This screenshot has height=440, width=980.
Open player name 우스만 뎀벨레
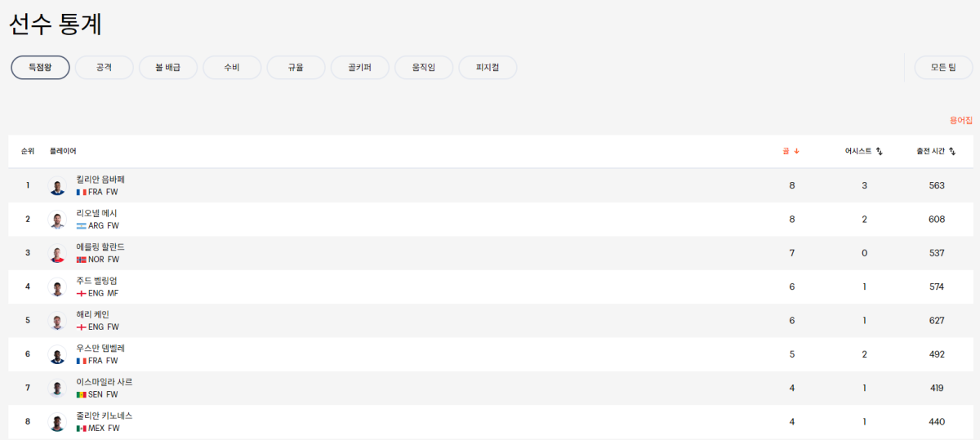point(100,348)
